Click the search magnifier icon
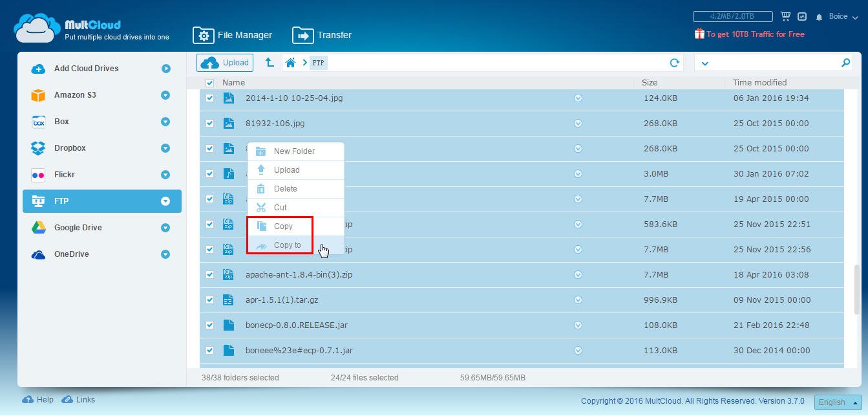The image size is (868, 416). pyautogui.click(x=845, y=63)
